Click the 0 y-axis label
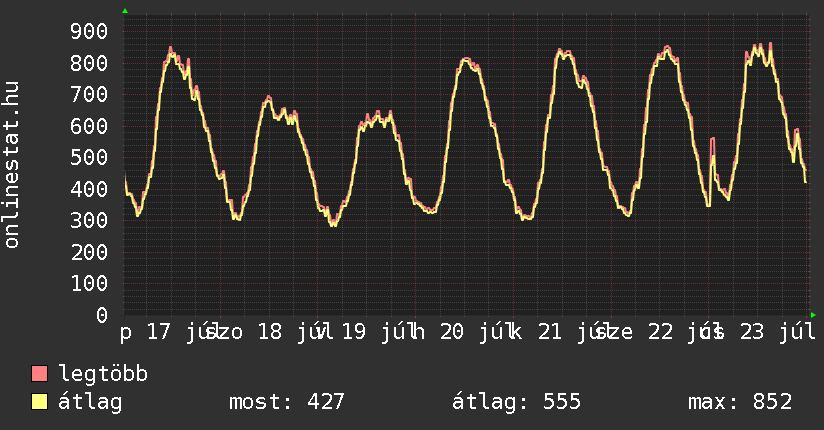 pyautogui.click(x=102, y=315)
